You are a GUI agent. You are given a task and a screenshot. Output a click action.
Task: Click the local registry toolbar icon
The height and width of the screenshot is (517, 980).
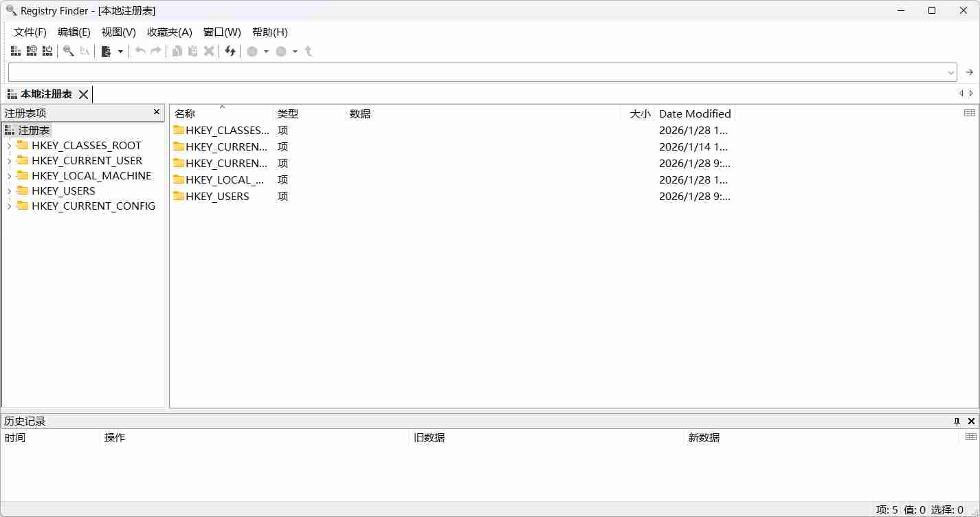tap(15, 51)
